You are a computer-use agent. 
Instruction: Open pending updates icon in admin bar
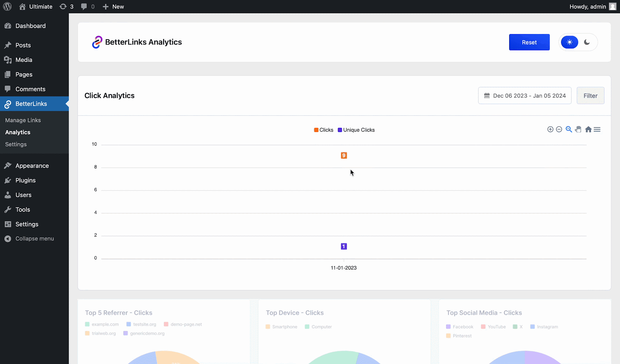[x=66, y=7]
